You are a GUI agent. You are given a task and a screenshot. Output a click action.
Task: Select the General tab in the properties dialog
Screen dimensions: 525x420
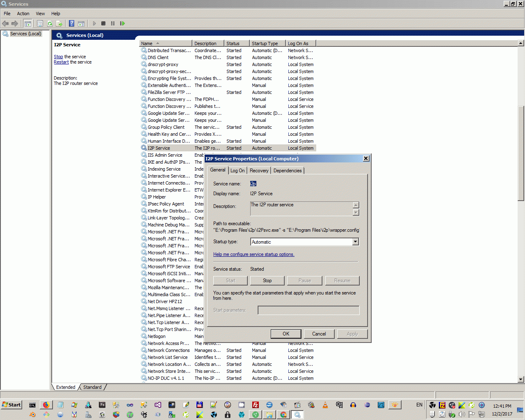point(218,170)
